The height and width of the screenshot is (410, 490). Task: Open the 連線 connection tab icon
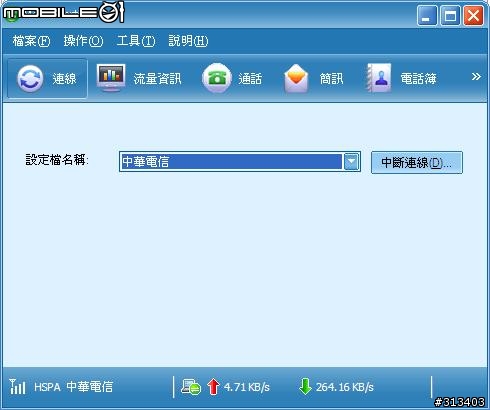coord(30,79)
